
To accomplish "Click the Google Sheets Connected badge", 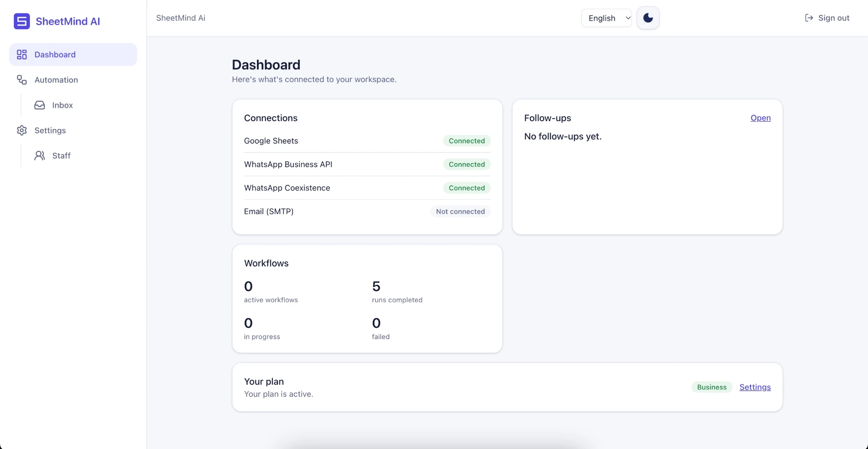I will click(467, 141).
